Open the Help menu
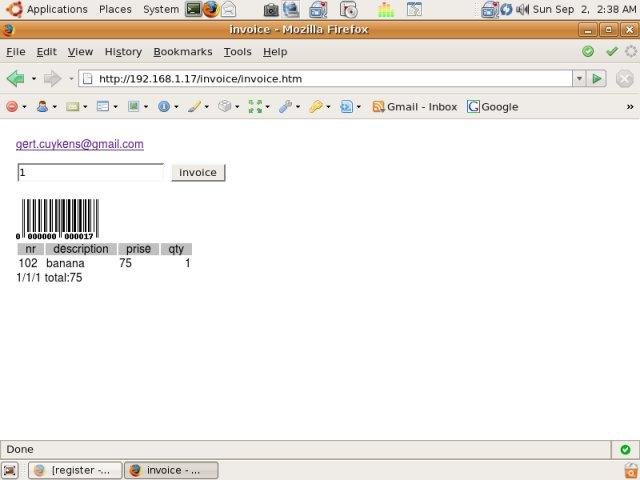The height and width of the screenshot is (480, 640). coord(275,52)
